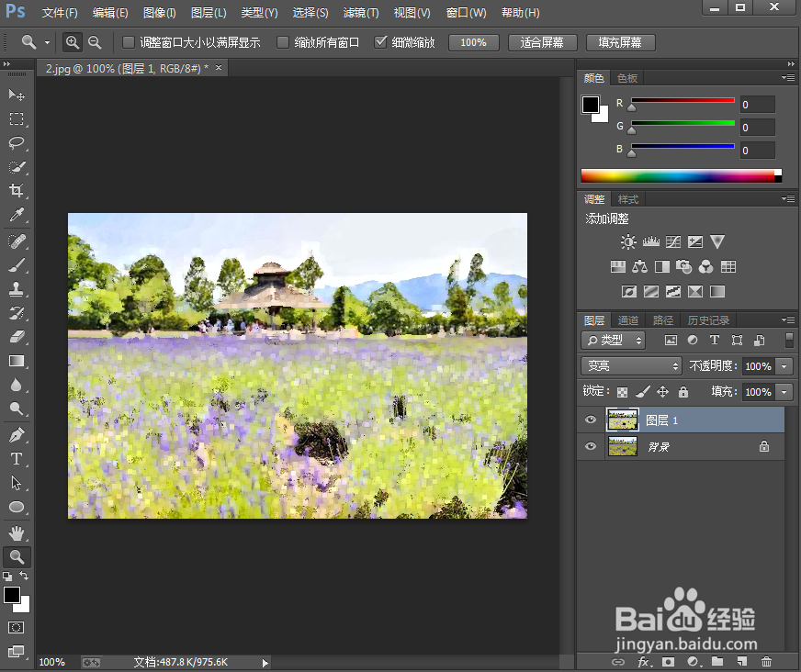Expand status bar info arrow
This screenshot has height=672, width=801.
(265, 663)
